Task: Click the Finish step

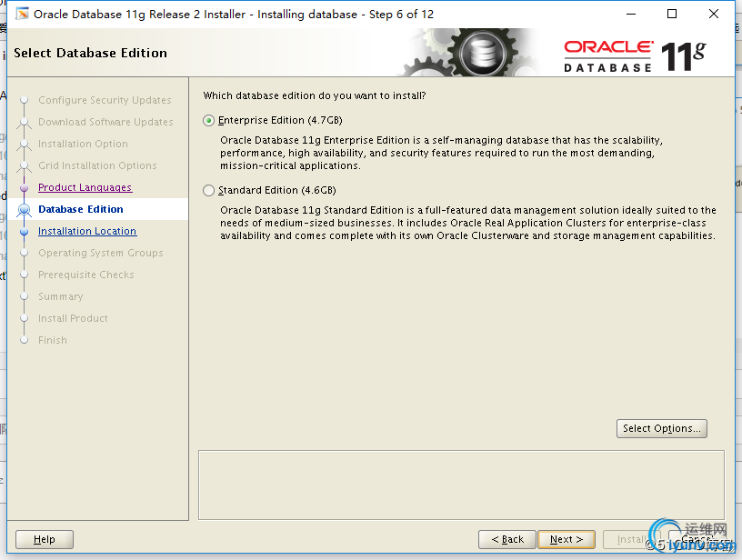Action: (x=53, y=340)
